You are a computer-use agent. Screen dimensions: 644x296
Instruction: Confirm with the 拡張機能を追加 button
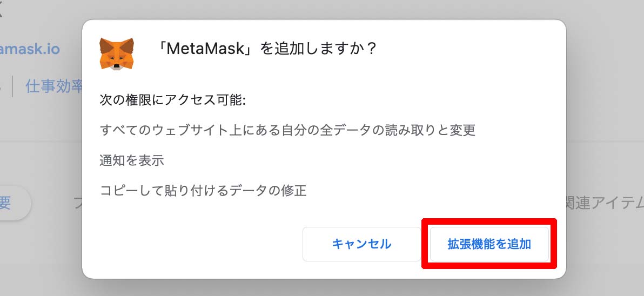coord(489,244)
